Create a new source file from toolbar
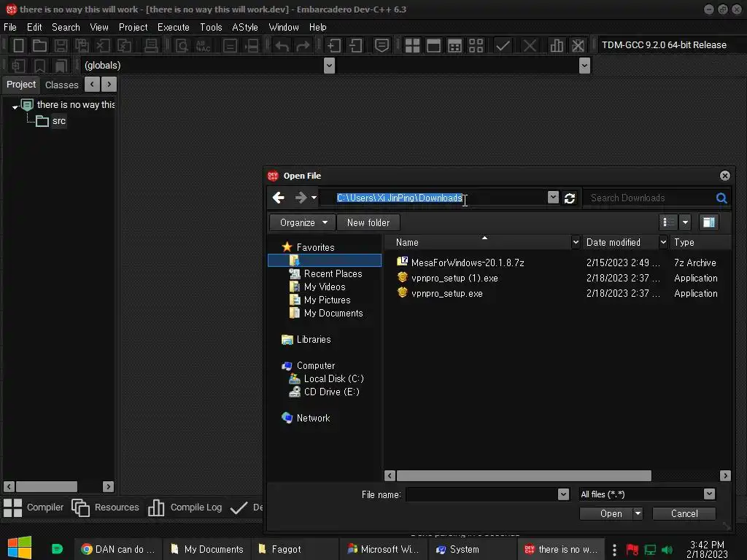747x560 pixels. [18, 46]
